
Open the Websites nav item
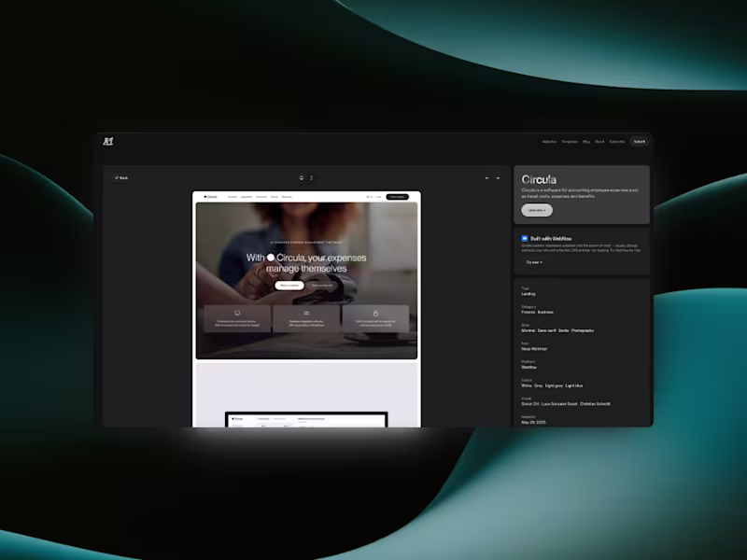point(549,142)
